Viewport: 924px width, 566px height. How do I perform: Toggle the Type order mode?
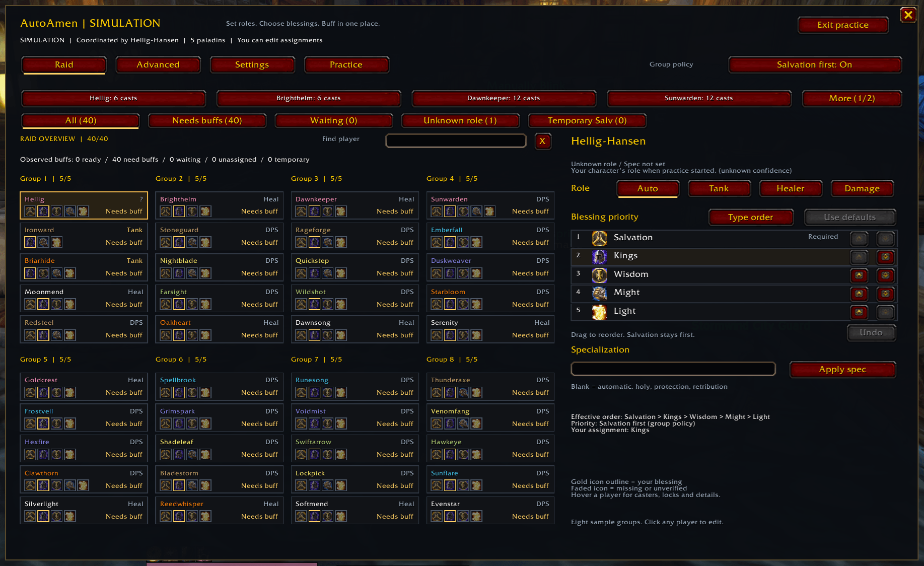click(x=751, y=218)
